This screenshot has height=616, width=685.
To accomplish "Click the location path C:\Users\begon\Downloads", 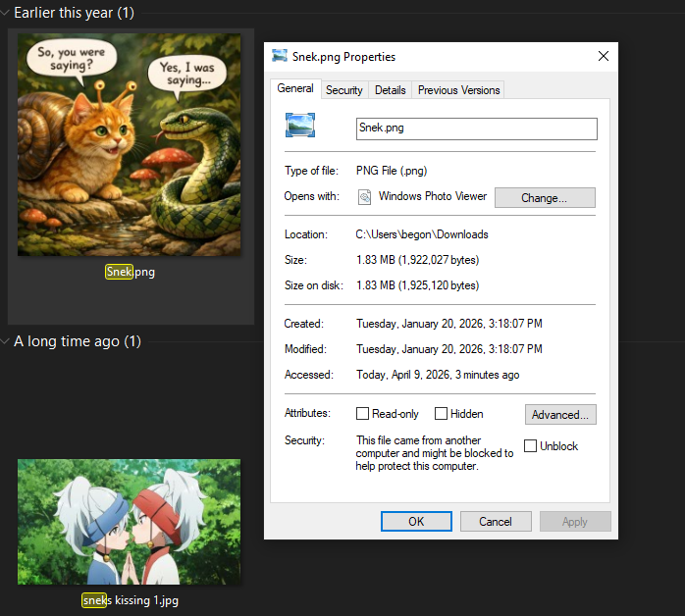I will 422,234.
